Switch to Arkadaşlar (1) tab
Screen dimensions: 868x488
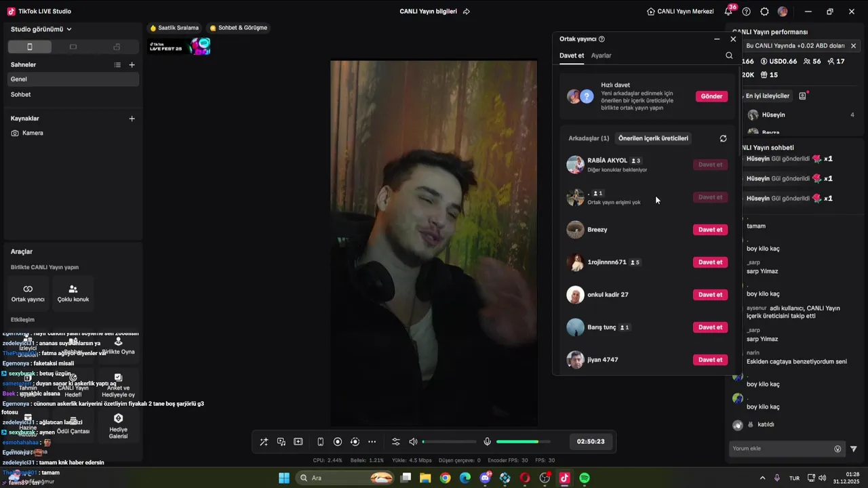(x=589, y=138)
